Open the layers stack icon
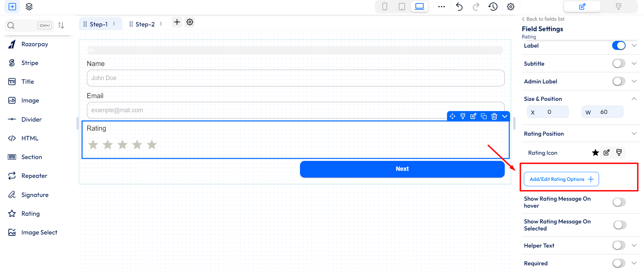Screen dimensions: 644x271 point(29,7)
